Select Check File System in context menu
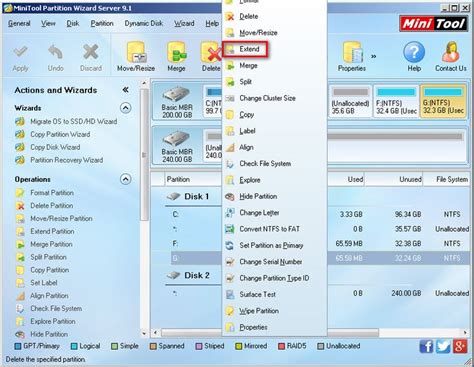The width and height of the screenshot is (474, 367). coord(274,164)
